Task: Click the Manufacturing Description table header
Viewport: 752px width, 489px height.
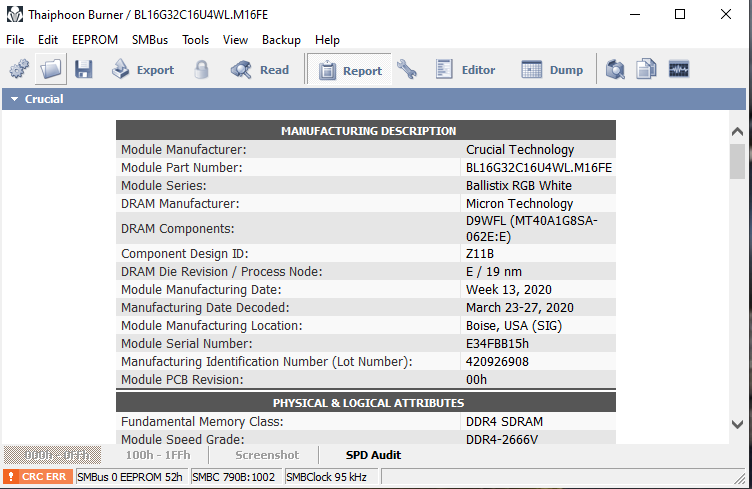Action: coord(366,131)
